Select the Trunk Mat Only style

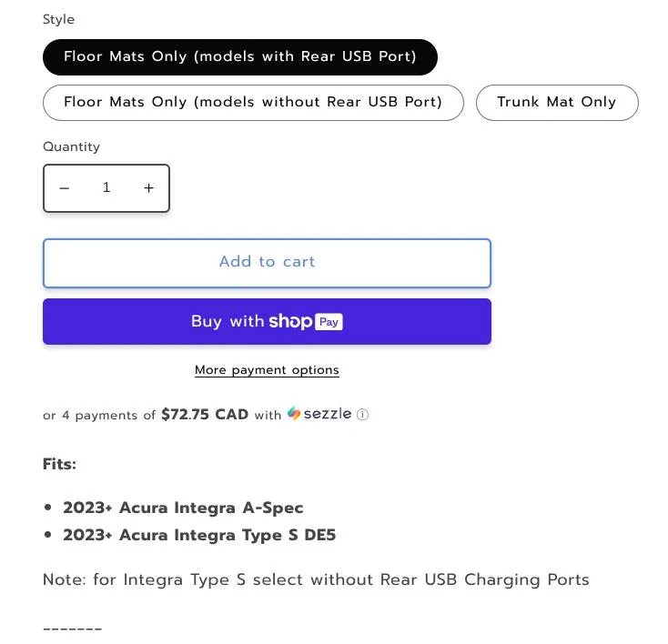click(x=556, y=102)
